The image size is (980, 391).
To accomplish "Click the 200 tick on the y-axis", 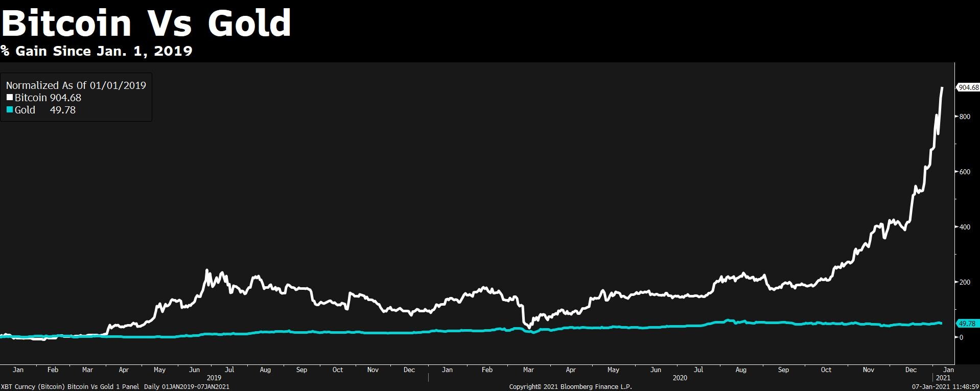I will [965, 282].
